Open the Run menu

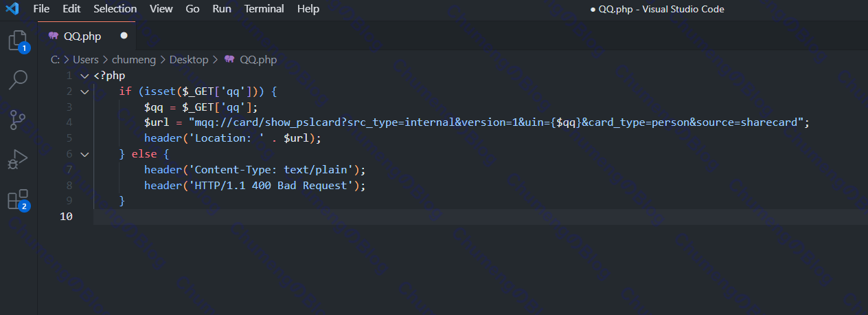pos(222,9)
